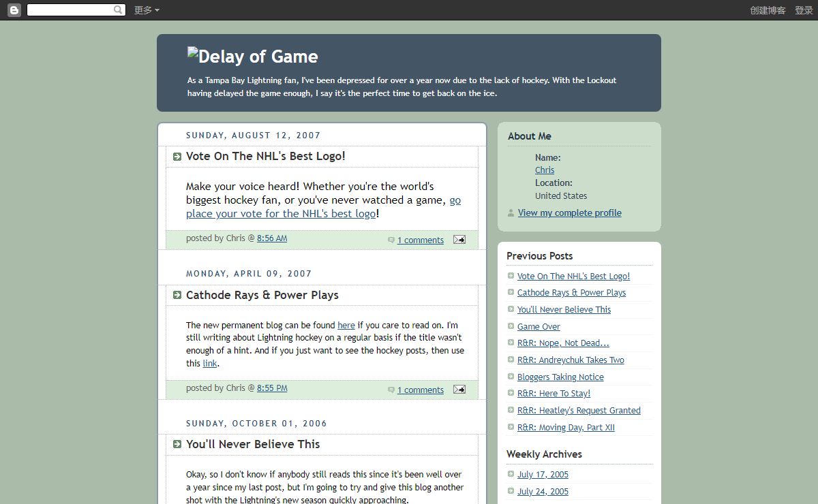The width and height of the screenshot is (818, 504).
Task: Open Cathode Rays & Power Plays in Previous Posts
Action: coord(571,293)
